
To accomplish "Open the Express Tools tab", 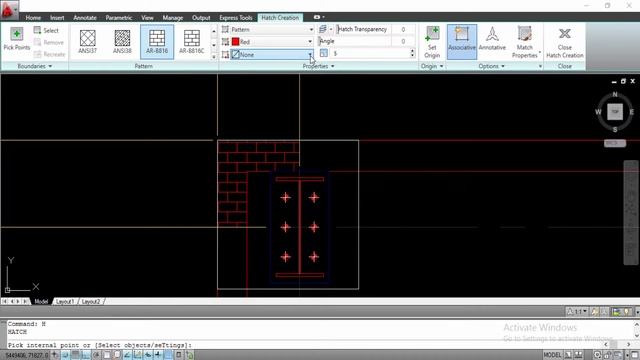I will point(236,18).
